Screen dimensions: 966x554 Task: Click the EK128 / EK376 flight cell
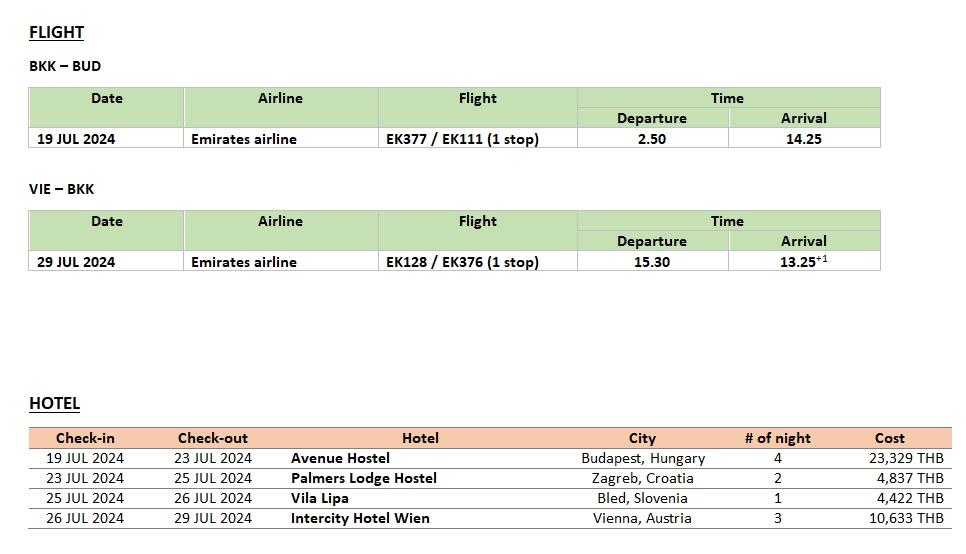pyautogui.click(x=477, y=261)
